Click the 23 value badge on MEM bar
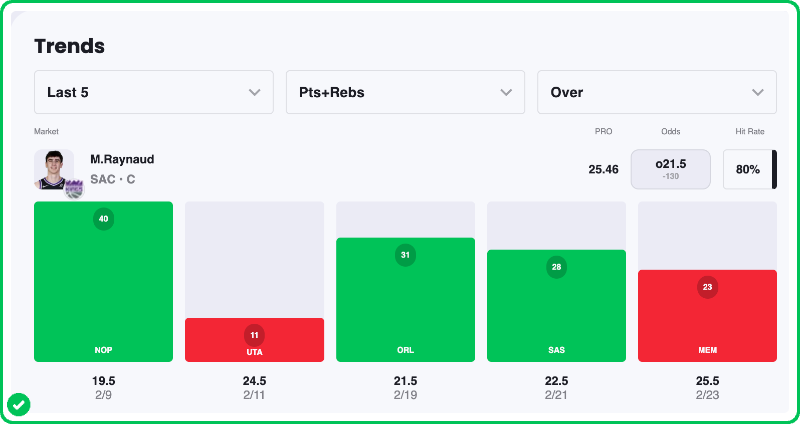Viewport: 800px width, 424px height. pos(707,287)
